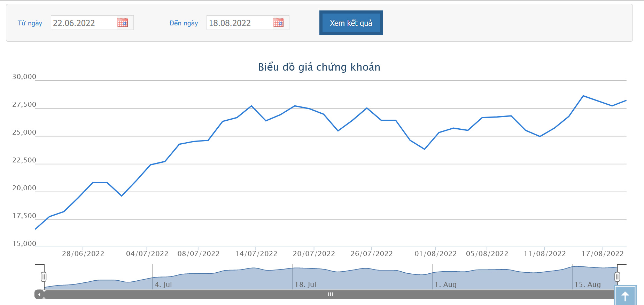Screen dimensions: 644x305
Task: Click the 11/08/2022 x-axis label
Action: pos(545,254)
